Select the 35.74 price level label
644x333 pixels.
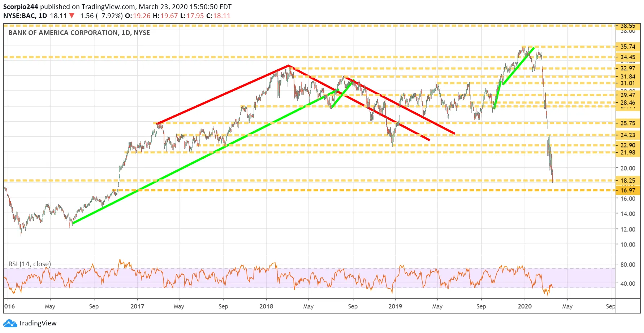click(x=628, y=47)
